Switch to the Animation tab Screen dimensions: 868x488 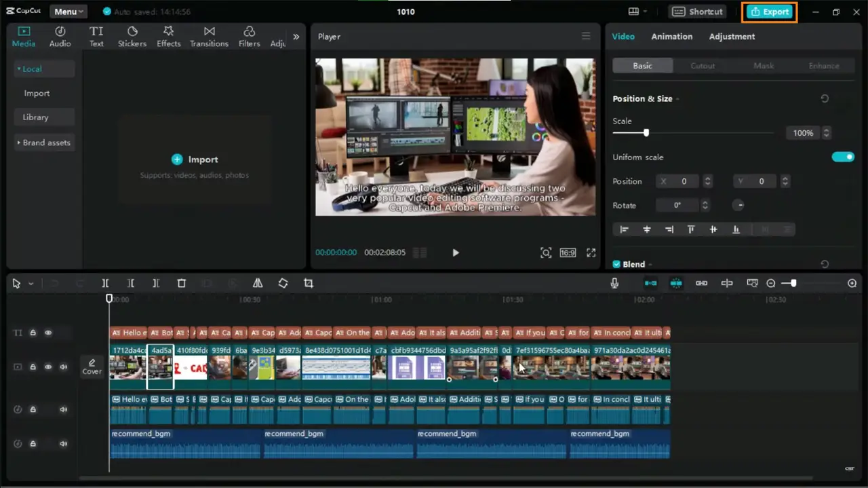point(671,37)
